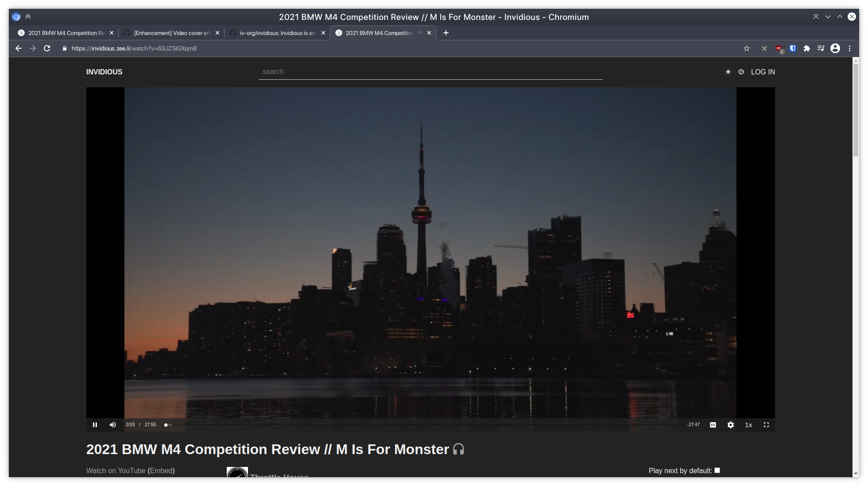The image size is (868, 486).
Task: Focus the Invidious search field
Action: [x=430, y=72]
